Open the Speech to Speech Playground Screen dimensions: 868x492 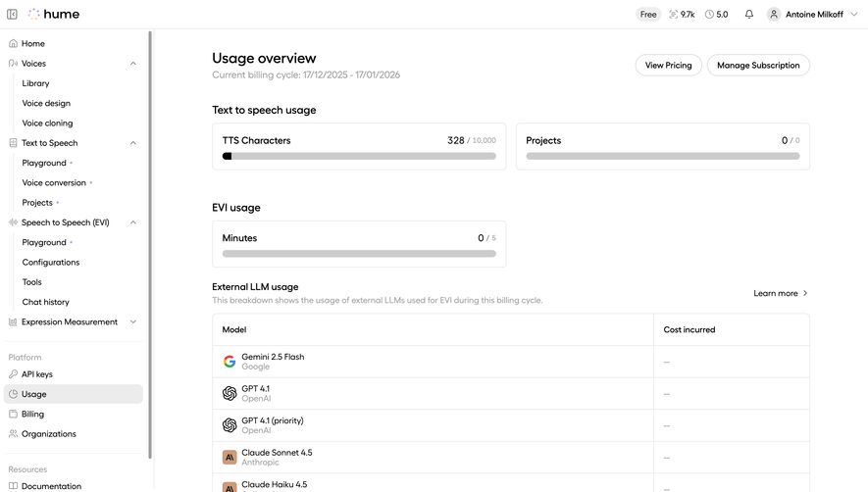click(44, 242)
